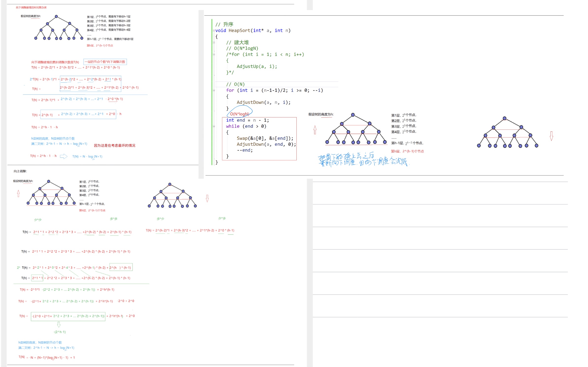Collapse the 建大堆 comment block fold marker

pyautogui.click(x=214, y=43)
